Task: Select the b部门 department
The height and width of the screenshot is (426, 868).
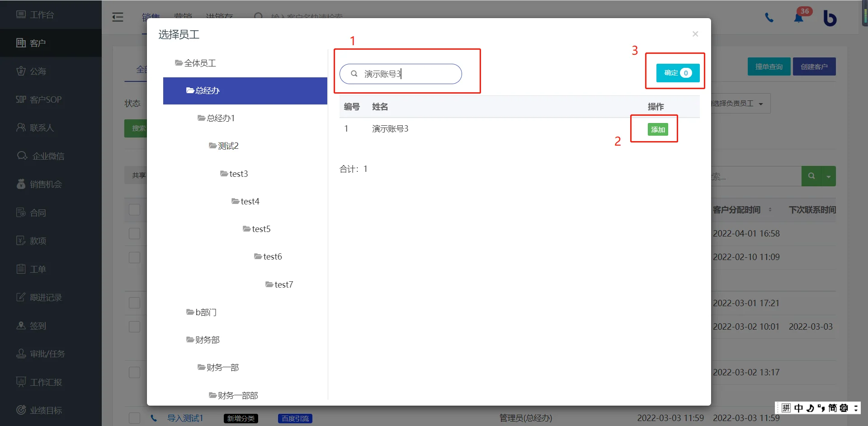Action: coord(202,312)
